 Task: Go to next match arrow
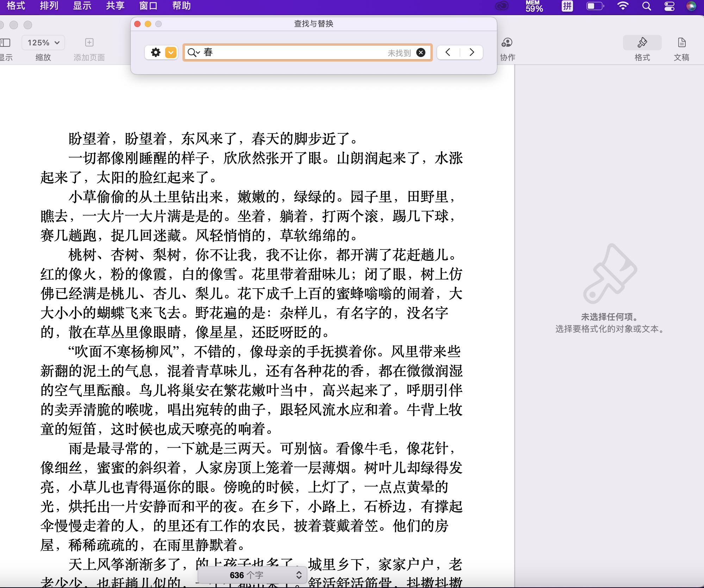click(472, 52)
